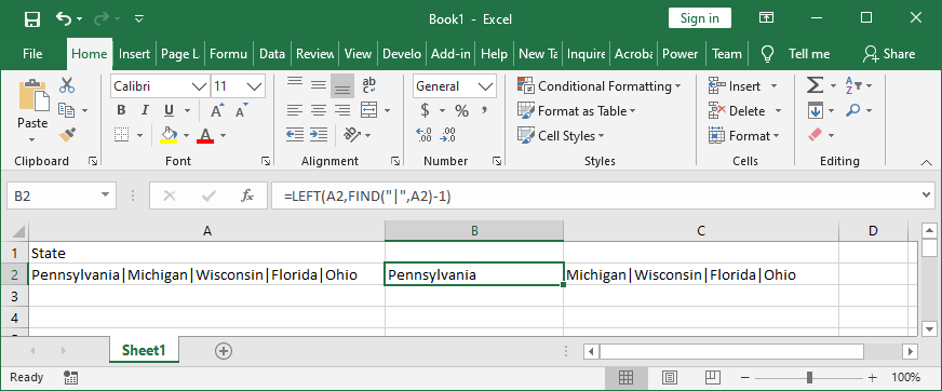
Task: Toggle Align Right
Action: coord(342,111)
